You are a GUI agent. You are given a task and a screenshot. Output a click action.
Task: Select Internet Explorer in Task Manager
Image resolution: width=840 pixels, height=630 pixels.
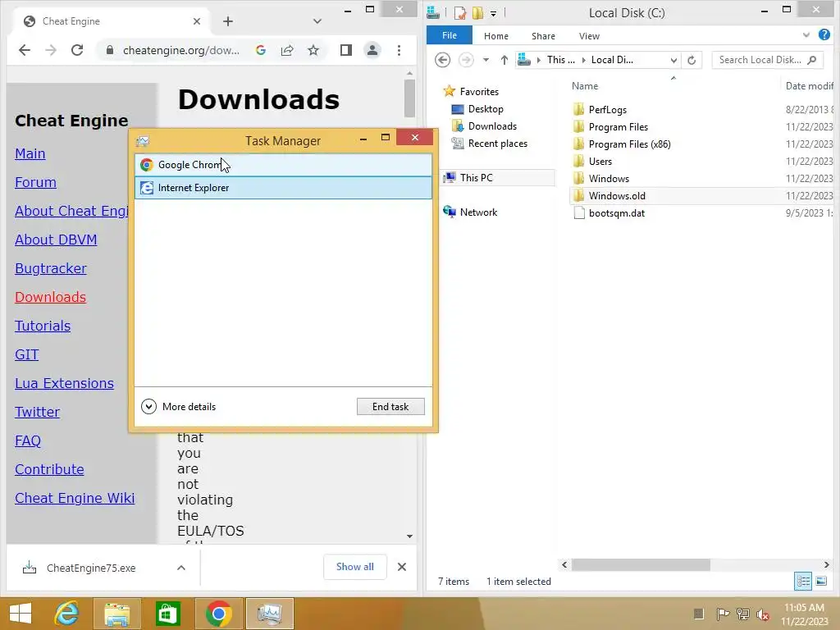point(283,188)
